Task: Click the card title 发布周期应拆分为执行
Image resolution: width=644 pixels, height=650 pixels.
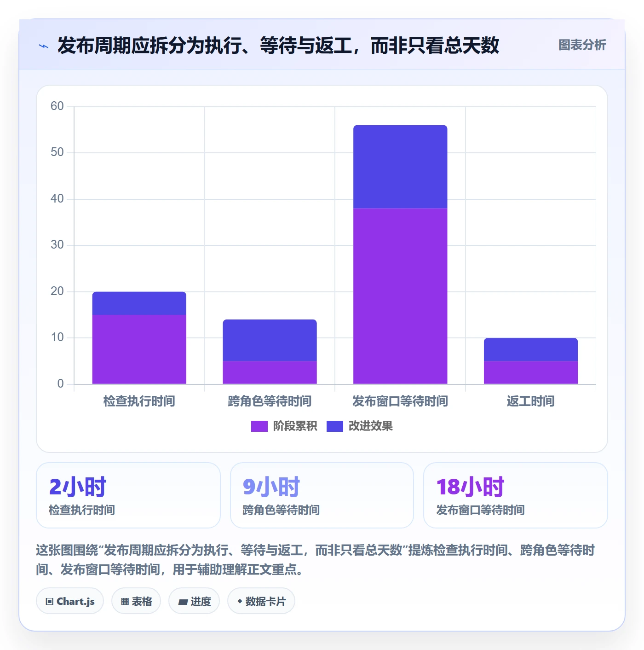Action: point(278,46)
